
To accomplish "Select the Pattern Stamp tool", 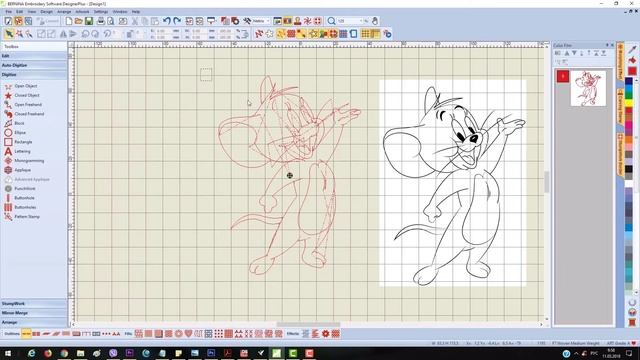I will pyautogui.click(x=22, y=217).
